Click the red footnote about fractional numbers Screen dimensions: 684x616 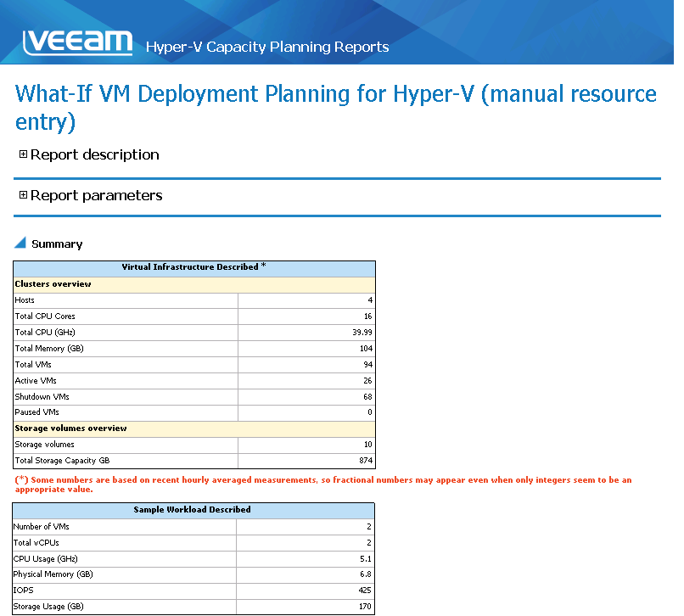point(323,484)
